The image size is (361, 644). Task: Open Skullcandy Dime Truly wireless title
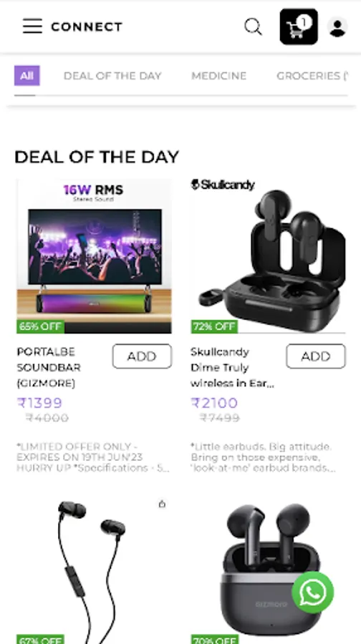pos(232,368)
